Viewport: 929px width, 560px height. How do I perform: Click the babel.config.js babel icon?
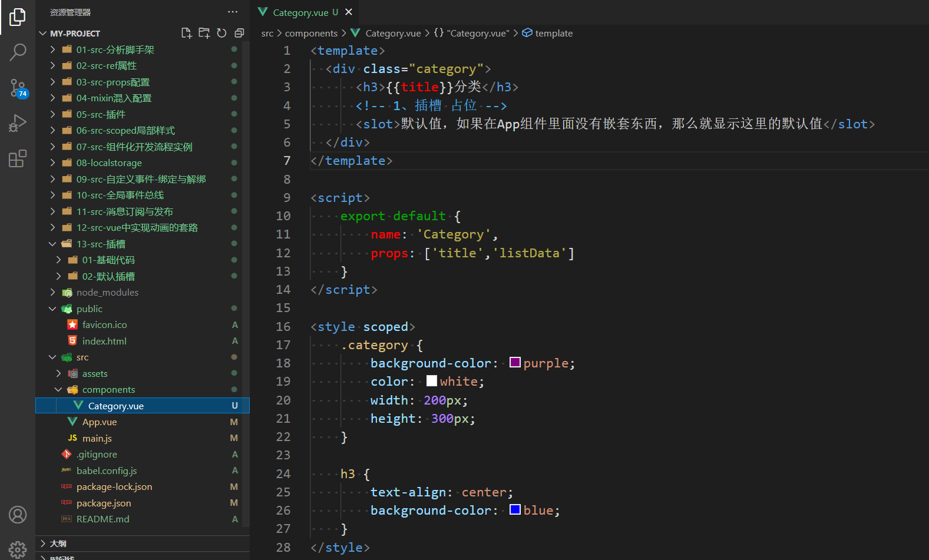(67, 470)
